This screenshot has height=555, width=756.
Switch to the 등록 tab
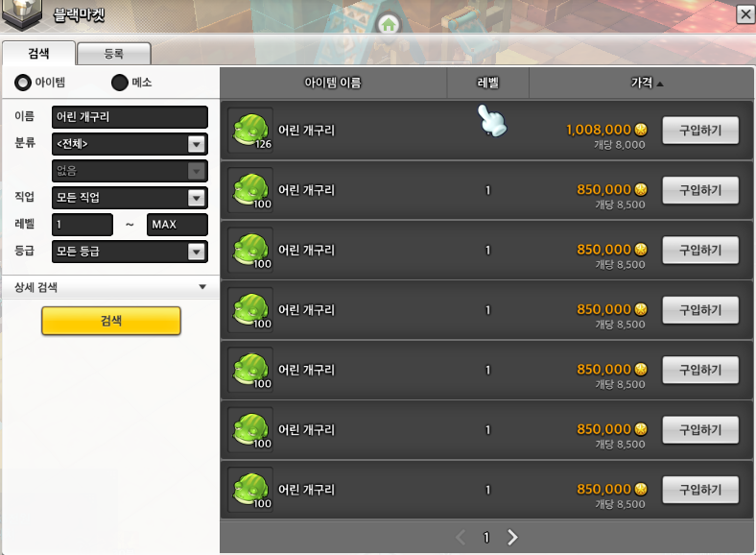114,54
